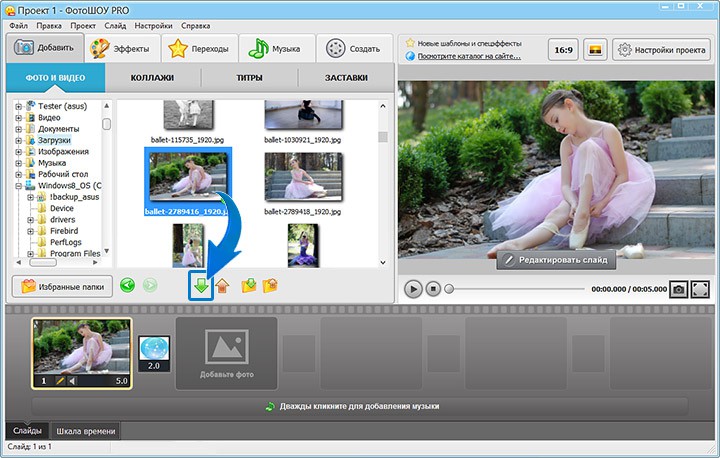This screenshot has width=720, height=458.
Task: Take a snapshot with the camera icon
Action: coord(678,289)
